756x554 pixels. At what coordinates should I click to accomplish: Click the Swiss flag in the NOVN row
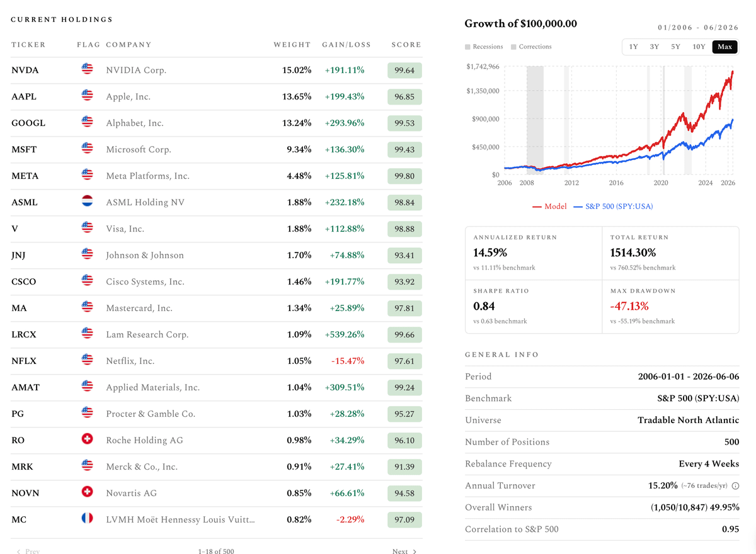[88, 492]
